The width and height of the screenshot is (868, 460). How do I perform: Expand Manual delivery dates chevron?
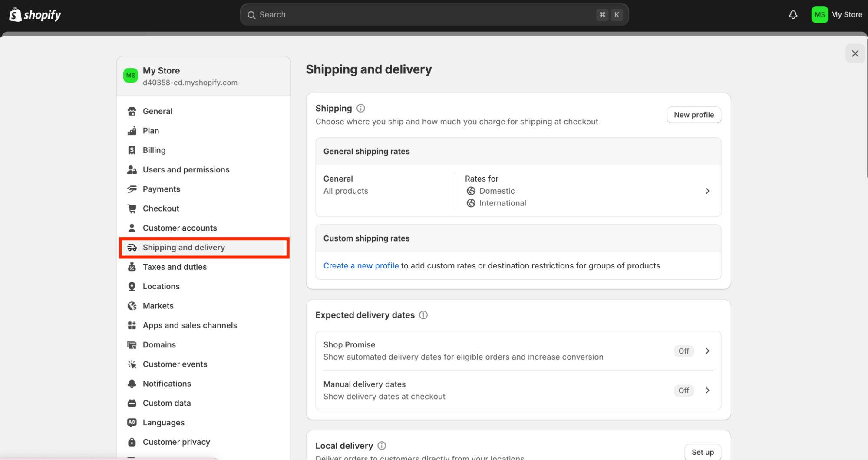[708, 390]
